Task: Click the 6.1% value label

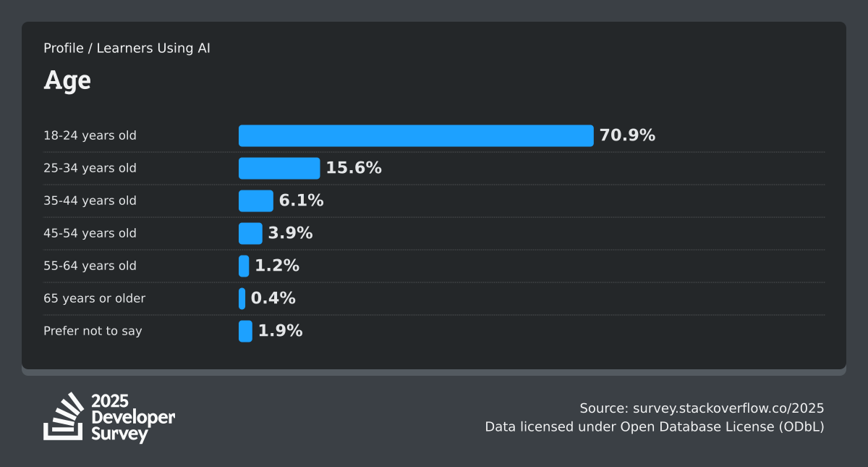Action: point(302,201)
